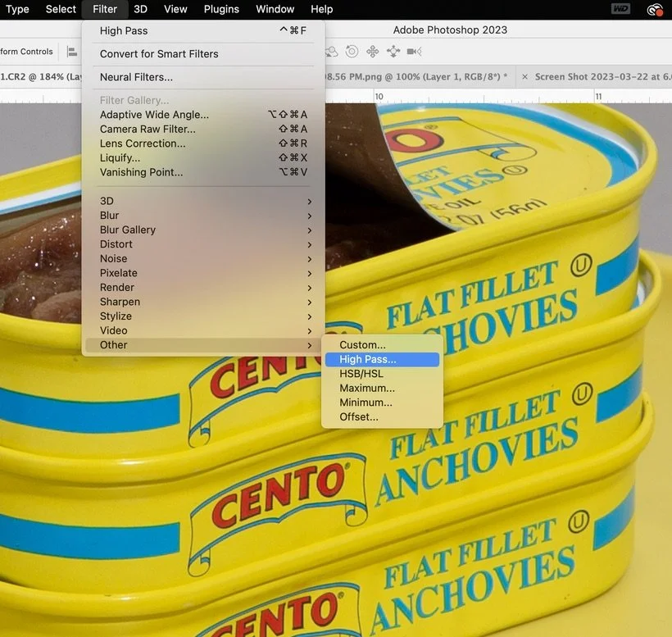Screen dimensions: 672x637
Task: Click the 3D video camera icon
Action: click(414, 52)
